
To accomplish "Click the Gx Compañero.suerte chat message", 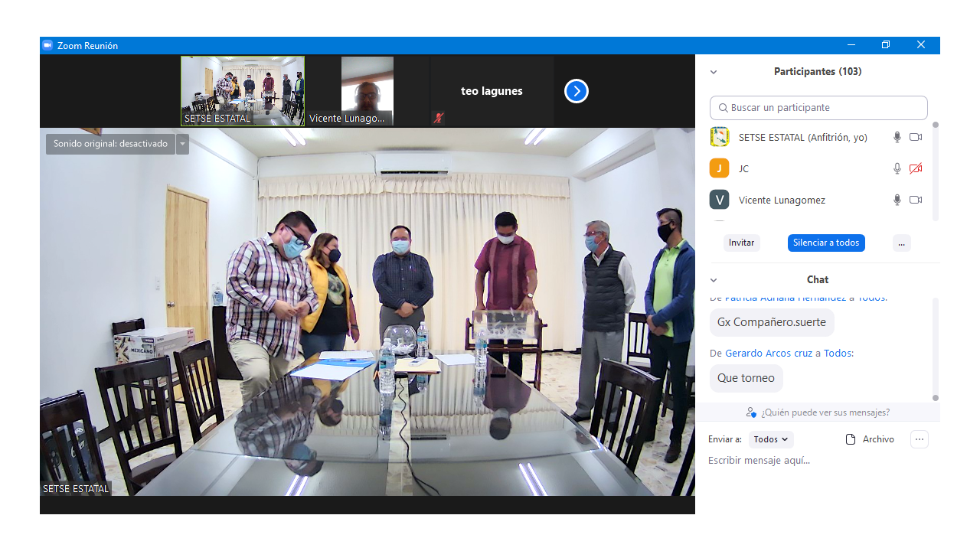I will click(x=772, y=322).
